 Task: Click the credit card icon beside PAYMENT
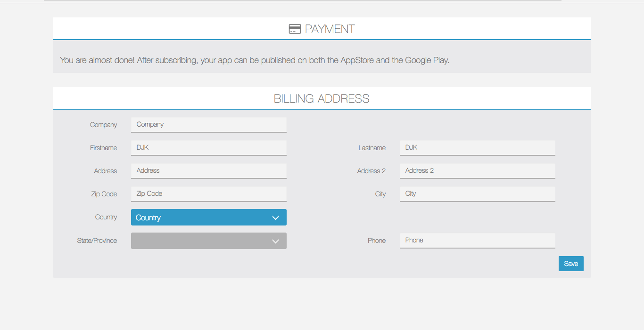point(295,29)
